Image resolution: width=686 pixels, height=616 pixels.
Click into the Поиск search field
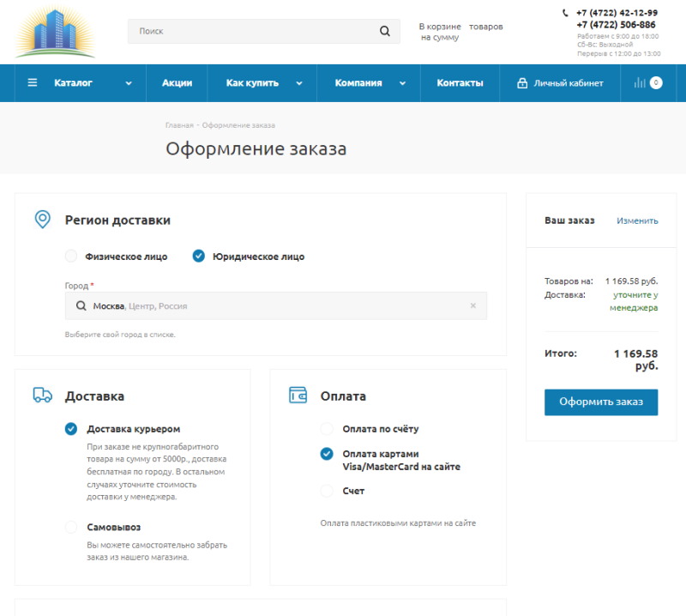(x=253, y=32)
